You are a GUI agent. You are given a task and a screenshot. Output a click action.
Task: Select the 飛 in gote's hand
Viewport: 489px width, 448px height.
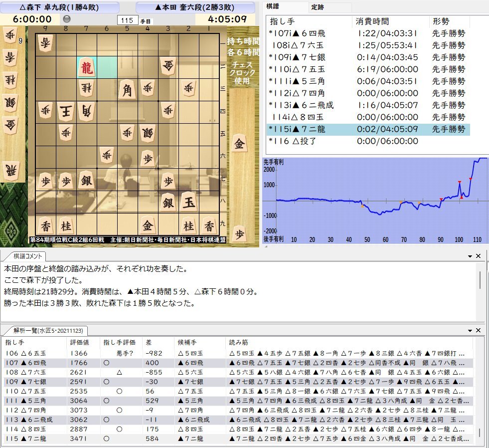(11, 170)
